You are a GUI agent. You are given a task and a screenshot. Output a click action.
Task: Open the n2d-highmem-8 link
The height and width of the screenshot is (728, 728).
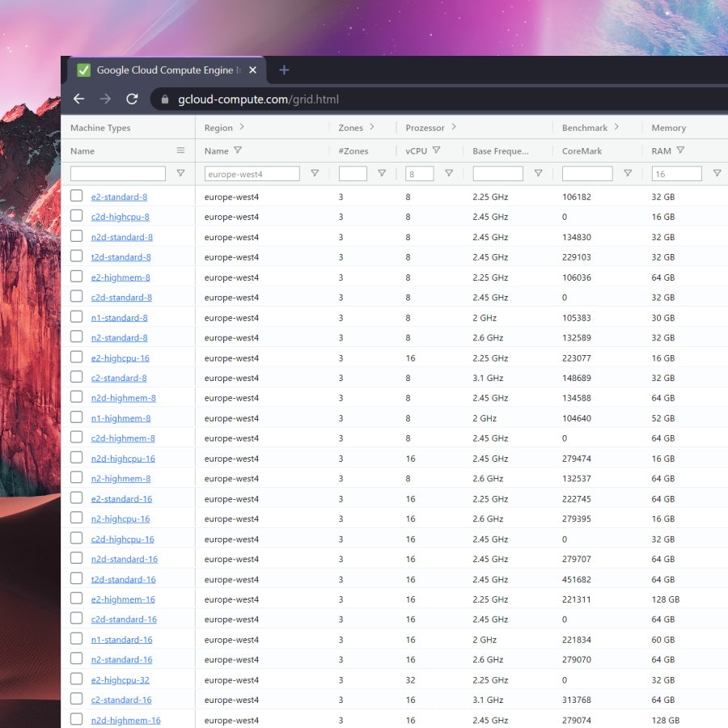124,398
